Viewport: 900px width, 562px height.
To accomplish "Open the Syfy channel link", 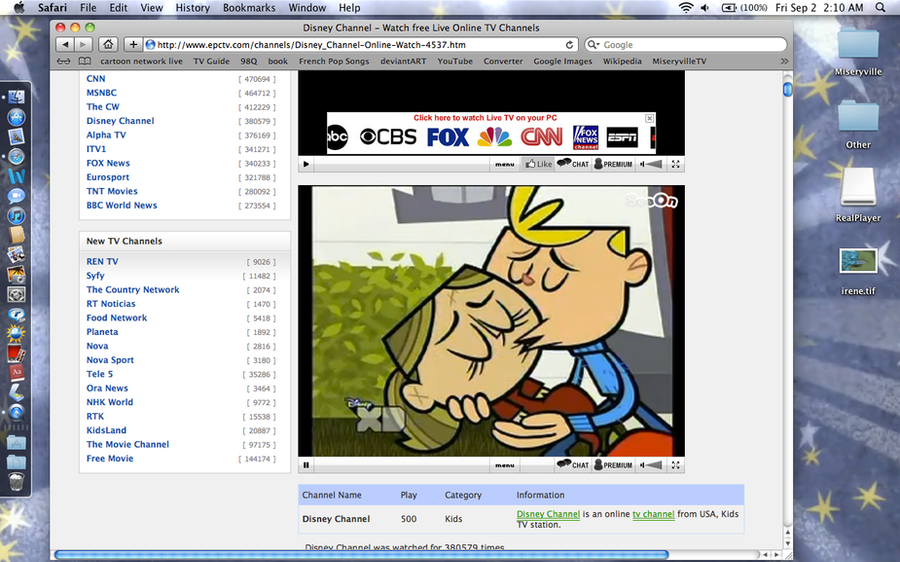I will [x=95, y=276].
